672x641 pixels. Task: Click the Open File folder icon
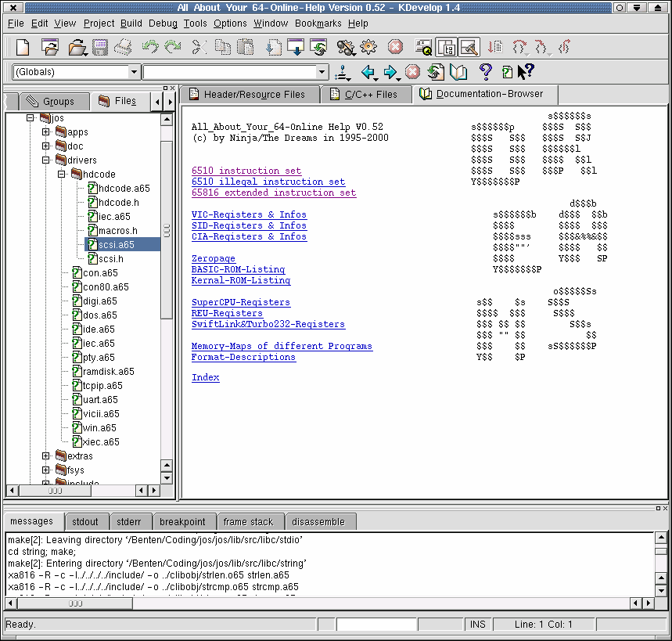point(77,47)
